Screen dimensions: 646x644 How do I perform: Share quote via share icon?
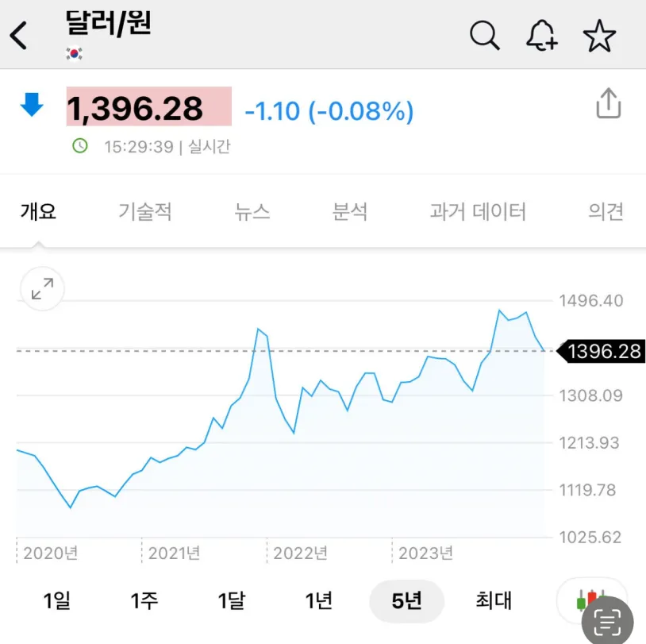609,103
